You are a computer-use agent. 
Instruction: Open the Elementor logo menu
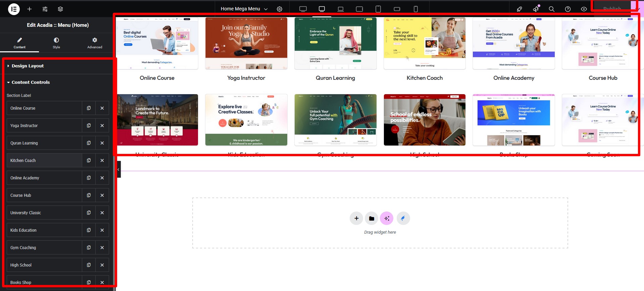(x=14, y=9)
